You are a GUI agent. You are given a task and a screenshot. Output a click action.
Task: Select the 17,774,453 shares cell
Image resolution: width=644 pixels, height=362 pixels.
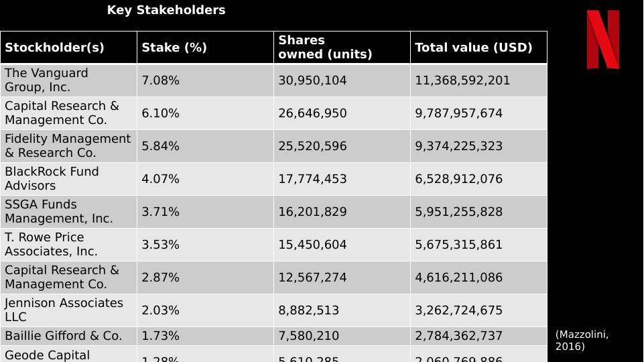pyautogui.click(x=312, y=179)
